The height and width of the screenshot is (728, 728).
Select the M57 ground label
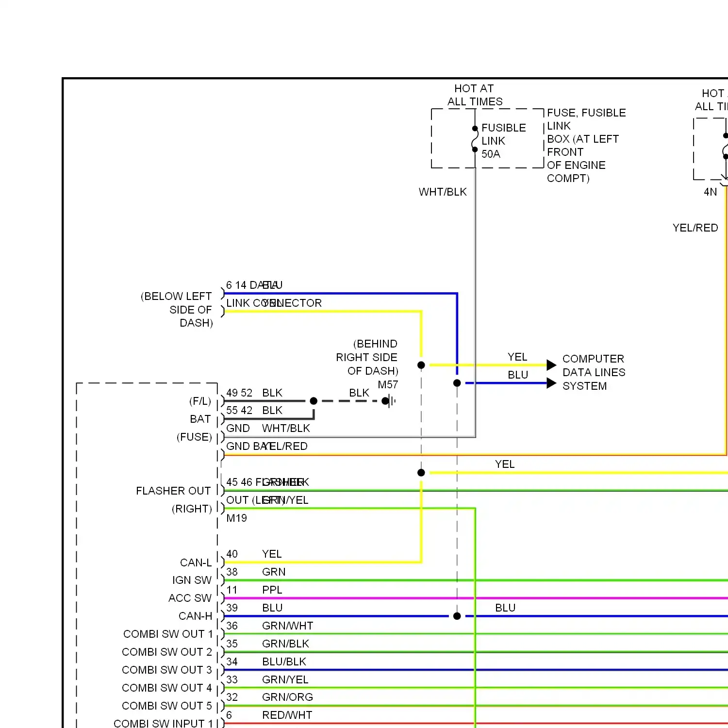coord(388,385)
